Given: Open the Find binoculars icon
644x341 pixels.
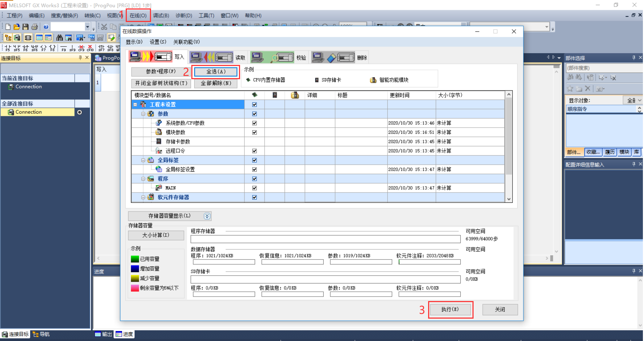Looking at the screenshot, I should pyautogui.click(x=59, y=37).
